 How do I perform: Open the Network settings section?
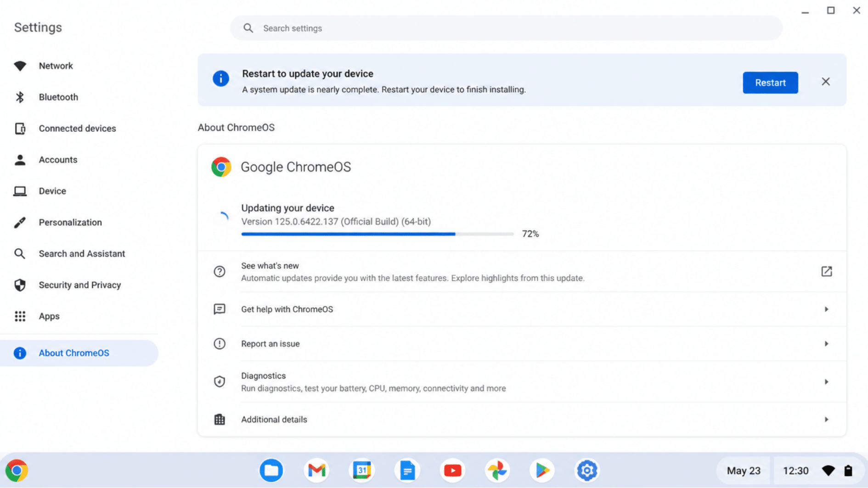[x=56, y=66]
